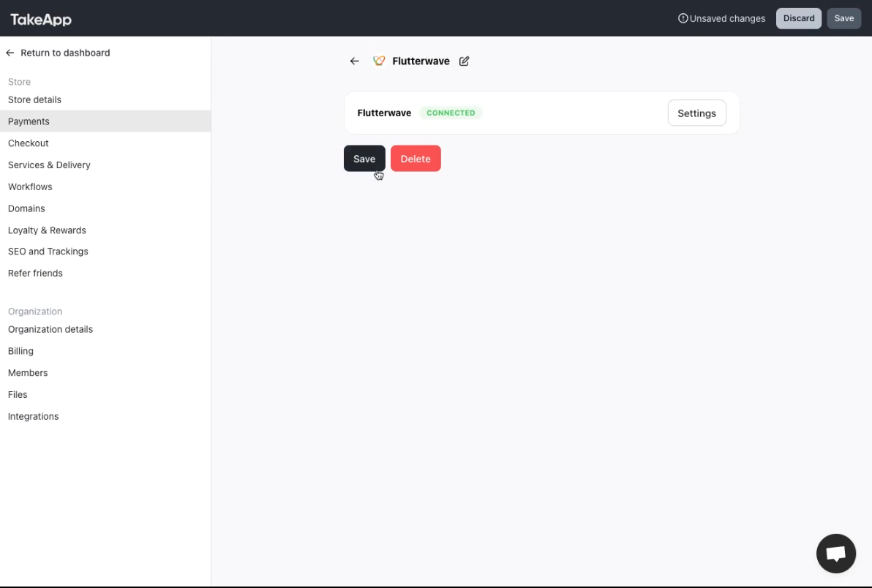The width and height of the screenshot is (872, 588).
Task: Delete the Flutterwave payment method
Action: pyautogui.click(x=416, y=159)
